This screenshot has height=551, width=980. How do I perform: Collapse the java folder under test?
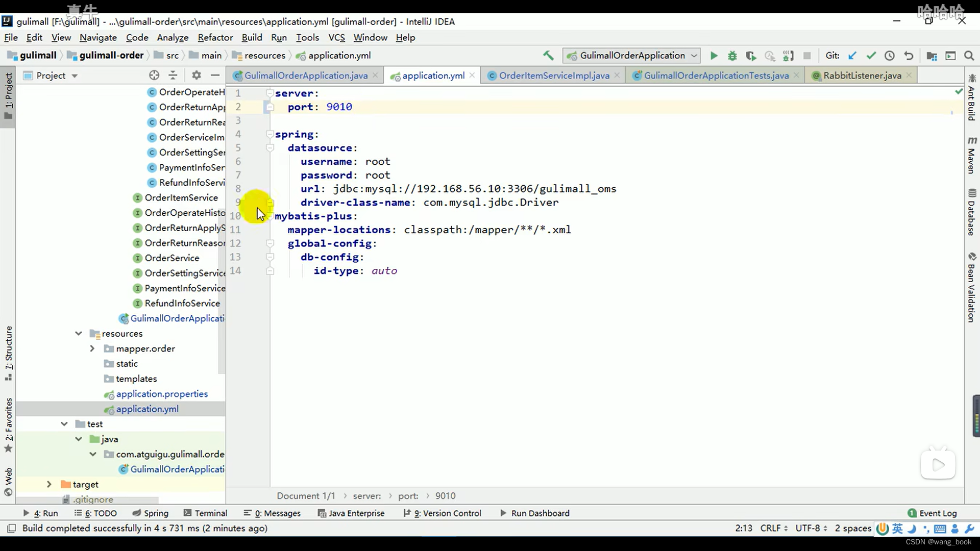tap(79, 439)
